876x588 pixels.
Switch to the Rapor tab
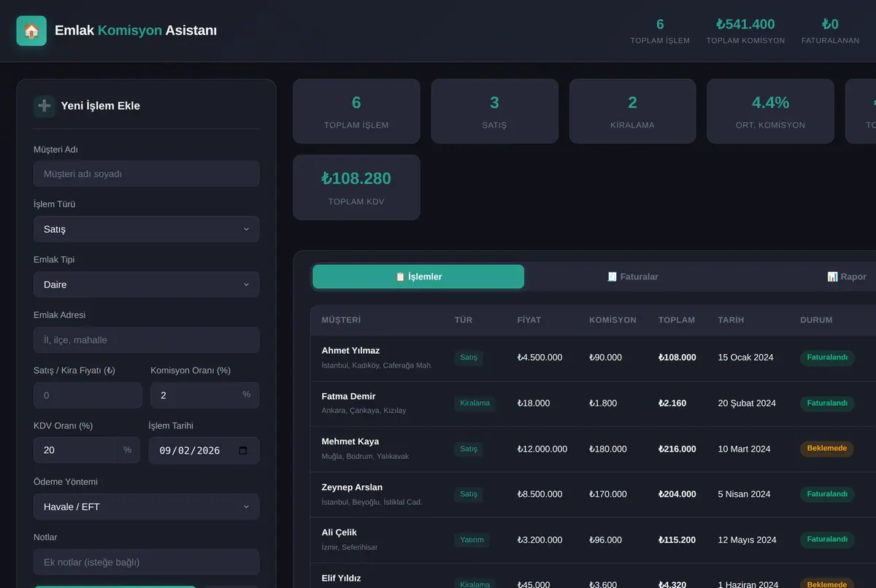click(x=847, y=276)
